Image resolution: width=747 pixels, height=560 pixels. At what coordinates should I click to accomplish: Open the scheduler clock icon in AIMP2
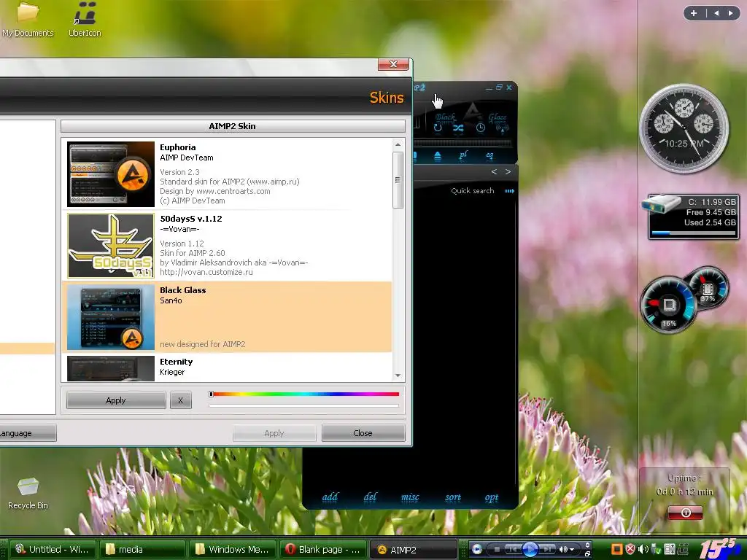[x=480, y=128]
